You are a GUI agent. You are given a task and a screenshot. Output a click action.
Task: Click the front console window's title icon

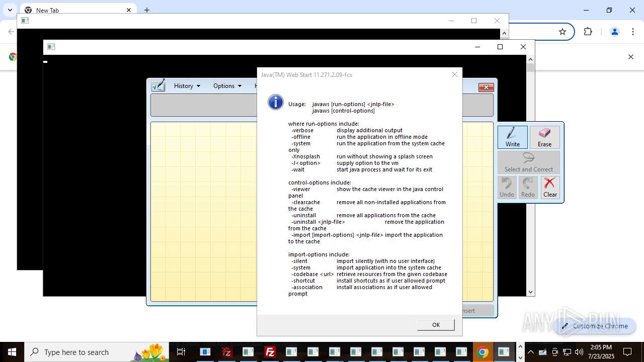pos(51,47)
